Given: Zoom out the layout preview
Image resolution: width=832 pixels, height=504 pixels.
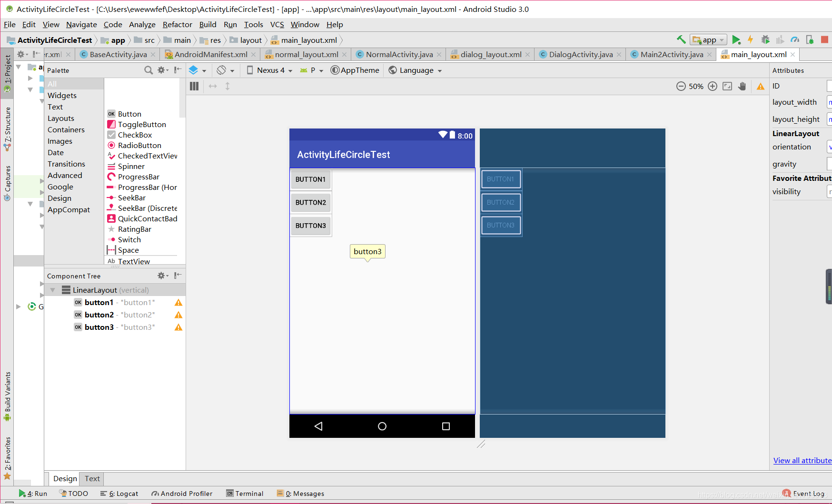Looking at the screenshot, I should tap(681, 86).
